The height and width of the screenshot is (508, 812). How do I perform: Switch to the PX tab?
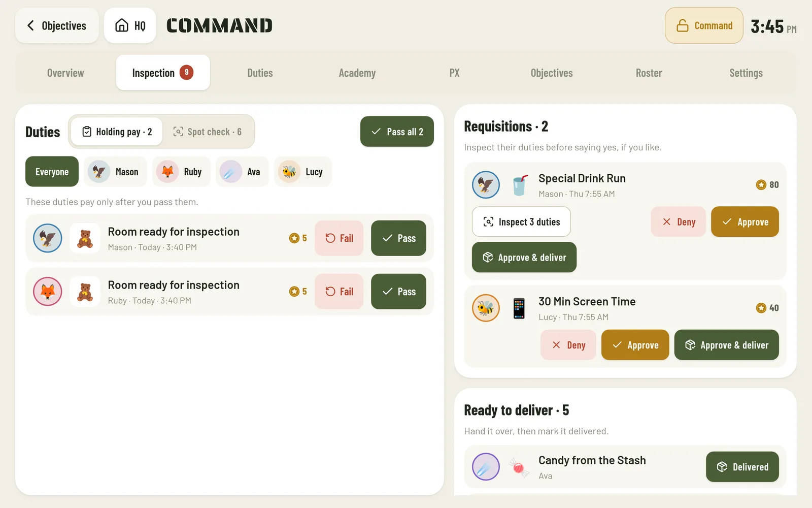(x=454, y=73)
